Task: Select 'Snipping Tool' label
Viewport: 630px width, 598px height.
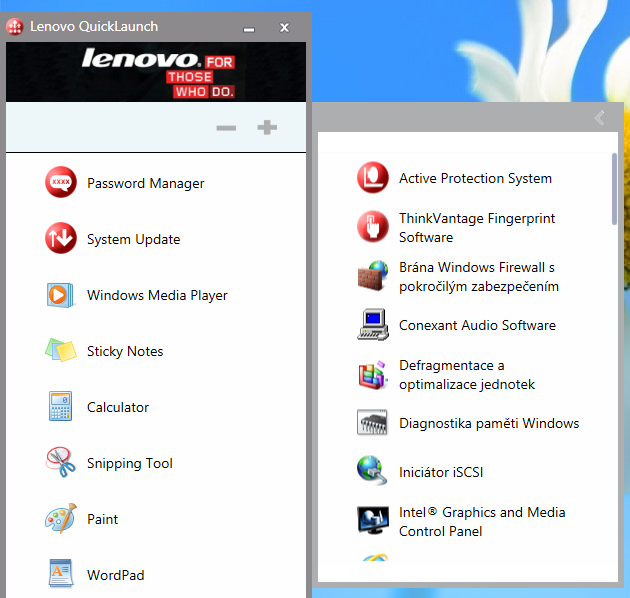Action: tap(130, 463)
